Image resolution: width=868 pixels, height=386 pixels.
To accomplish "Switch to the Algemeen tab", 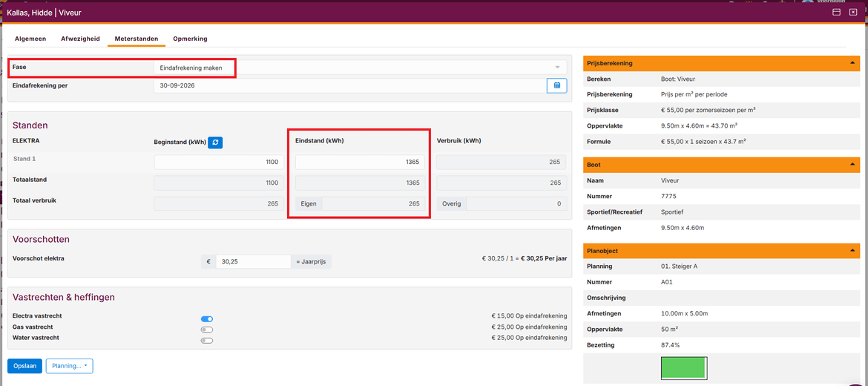I will pos(30,39).
